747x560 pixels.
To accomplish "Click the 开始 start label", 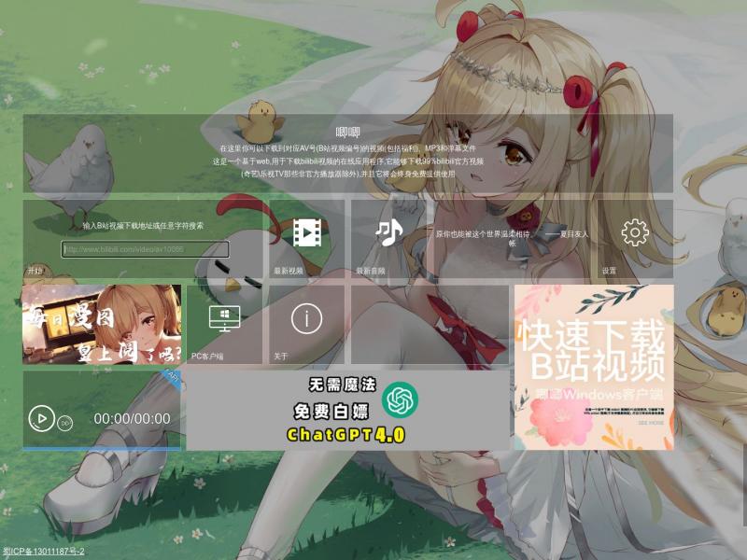I will click(35, 271).
